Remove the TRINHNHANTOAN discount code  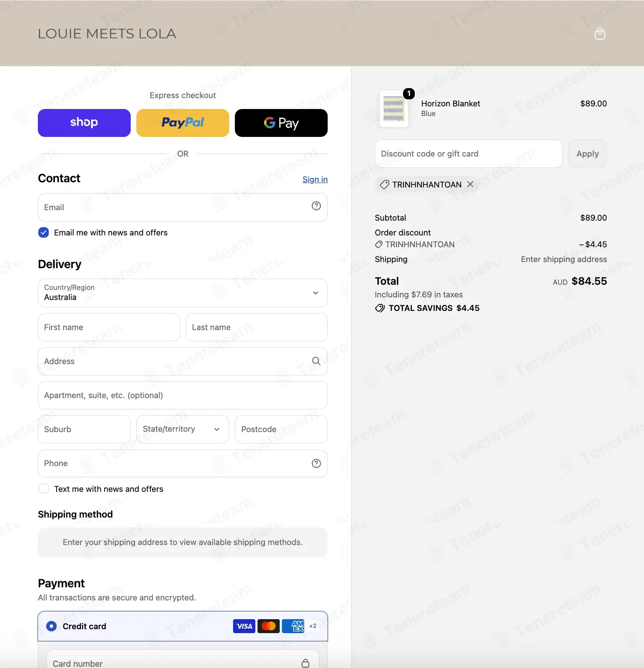[x=470, y=184]
